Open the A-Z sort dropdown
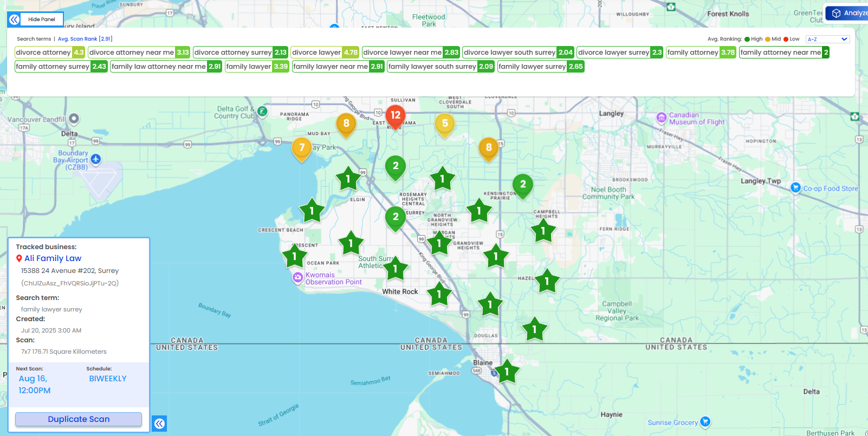Viewport: 868px width, 436px height. [827, 39]
